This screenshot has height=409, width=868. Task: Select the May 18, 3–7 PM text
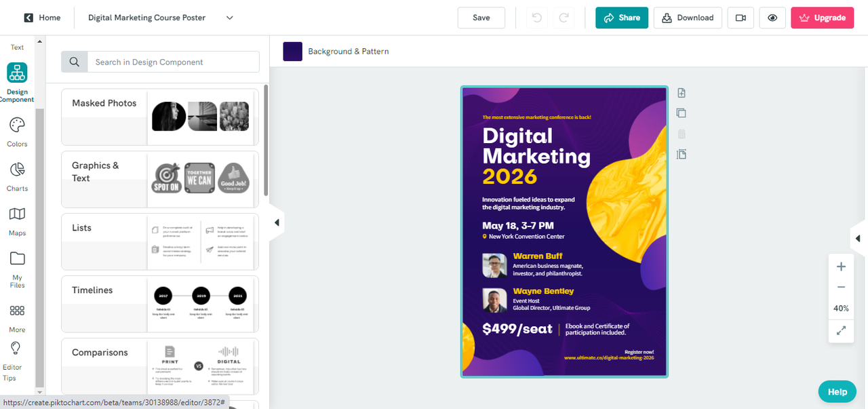tap(518, 225)
